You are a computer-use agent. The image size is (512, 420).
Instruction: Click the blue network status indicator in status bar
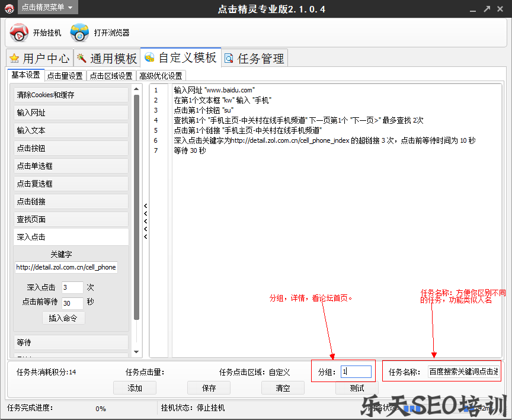(413, 408)
